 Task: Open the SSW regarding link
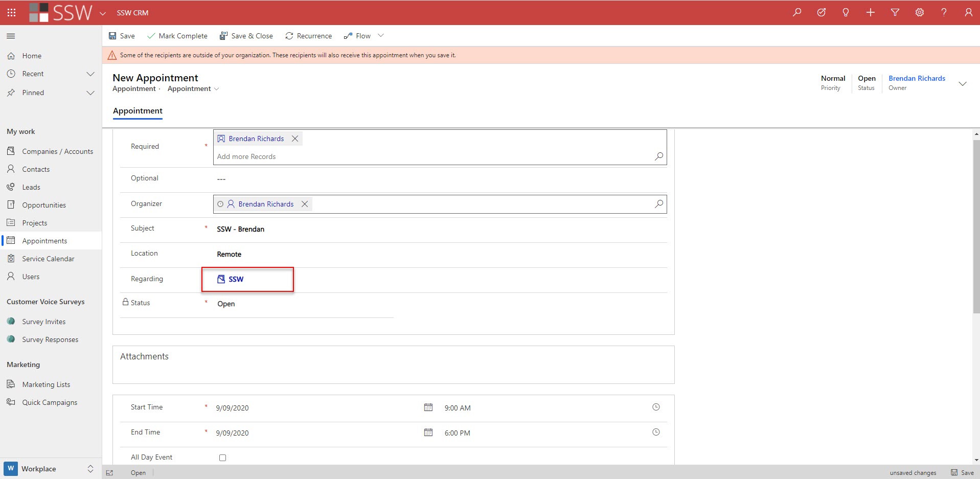click(236, 279)
